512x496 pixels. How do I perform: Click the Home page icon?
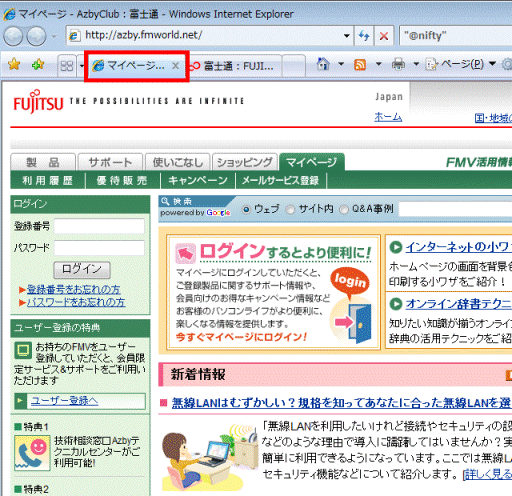(323, 64)
